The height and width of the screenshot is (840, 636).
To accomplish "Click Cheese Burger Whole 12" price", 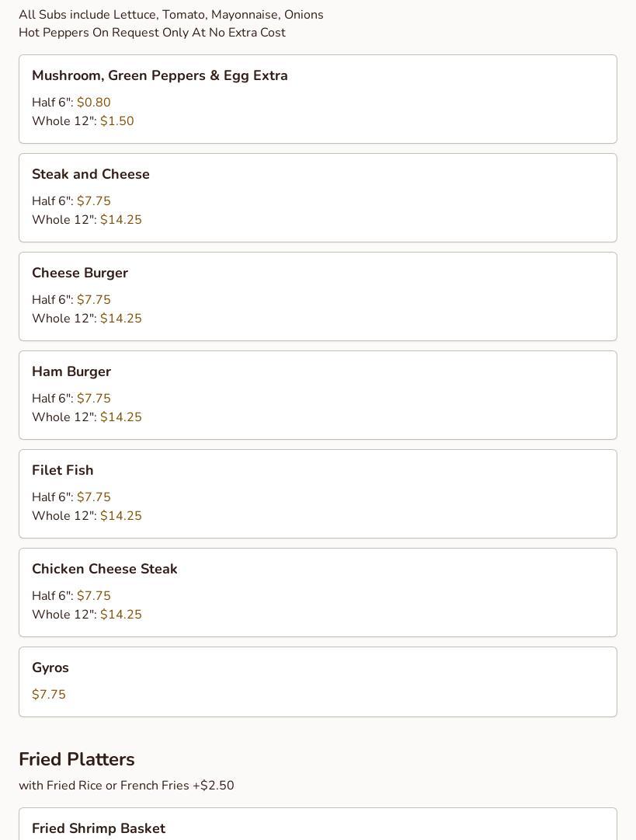I will click(x=121, y=319).
